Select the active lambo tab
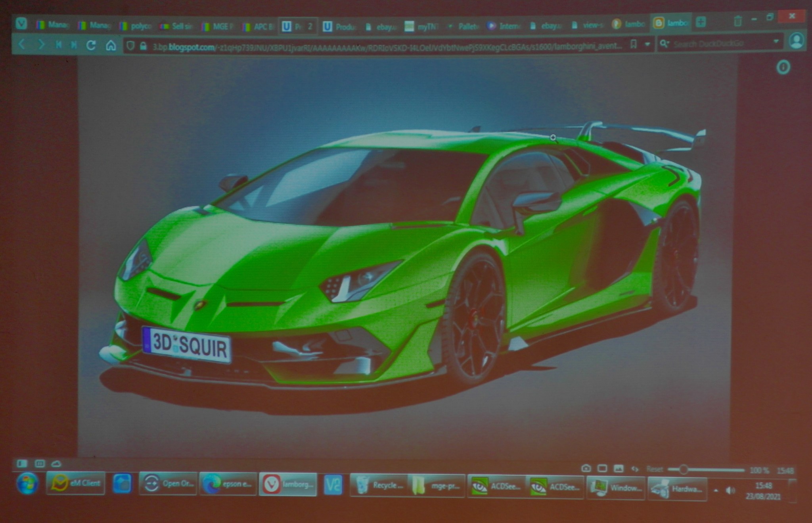The image size is (812, 523). 671,23
